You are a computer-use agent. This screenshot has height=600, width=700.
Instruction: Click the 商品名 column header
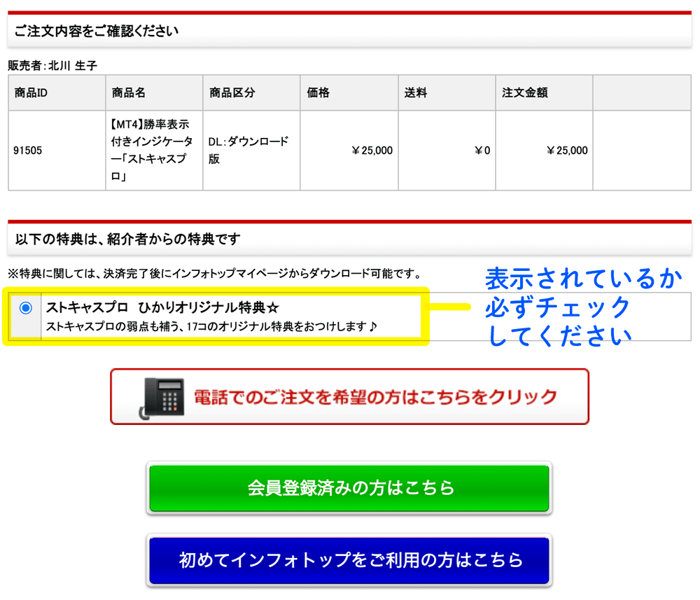point(155,93)
